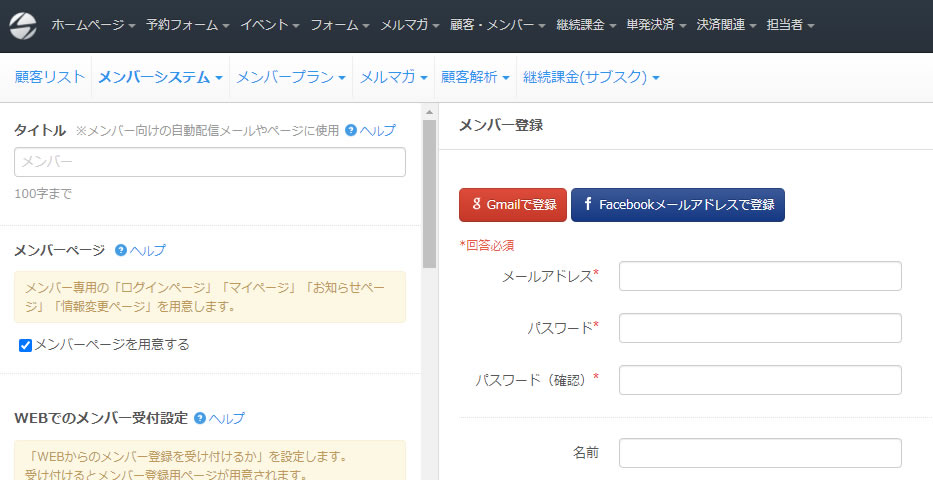Open the メルマガ menu in top bar
933x480 pixels.
409,25
